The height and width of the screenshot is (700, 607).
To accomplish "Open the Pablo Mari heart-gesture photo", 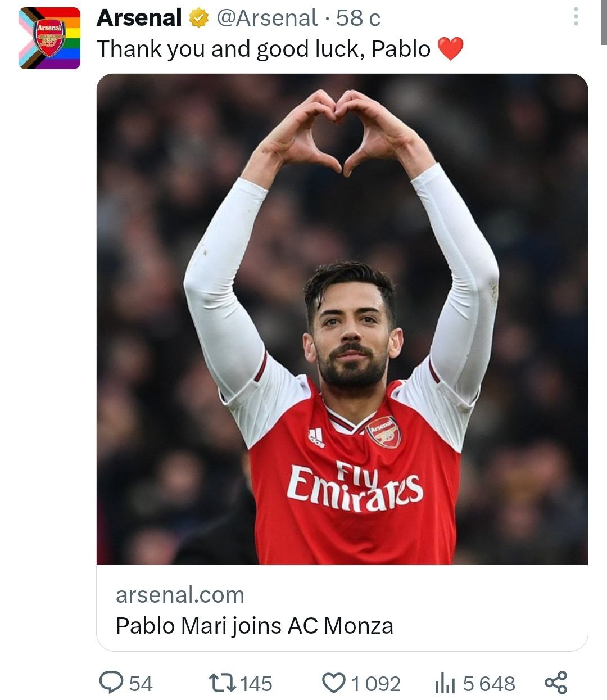I will click(x=342, y=319).
